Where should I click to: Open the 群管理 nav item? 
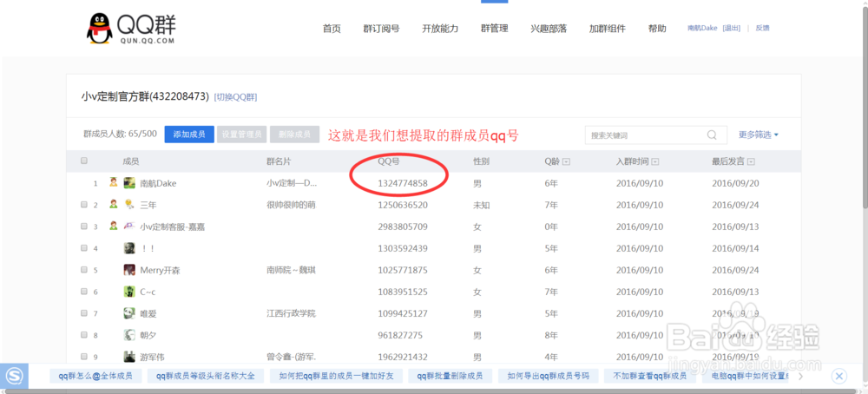coord(495,29)
